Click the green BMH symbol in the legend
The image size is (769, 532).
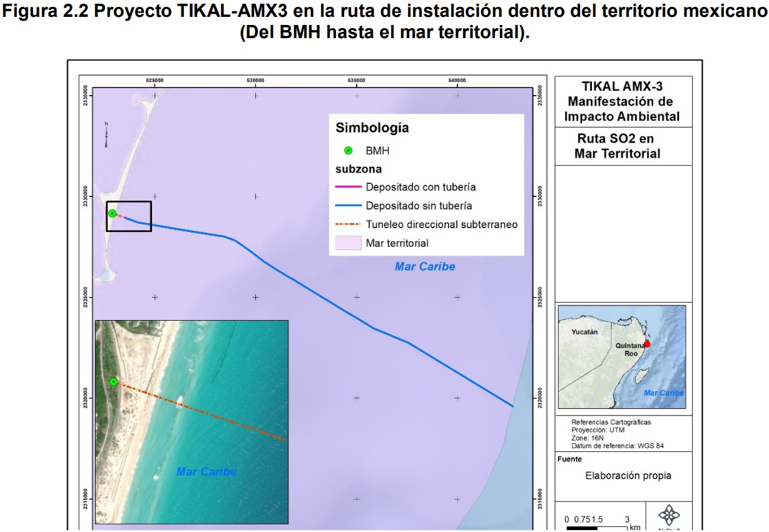349,151
